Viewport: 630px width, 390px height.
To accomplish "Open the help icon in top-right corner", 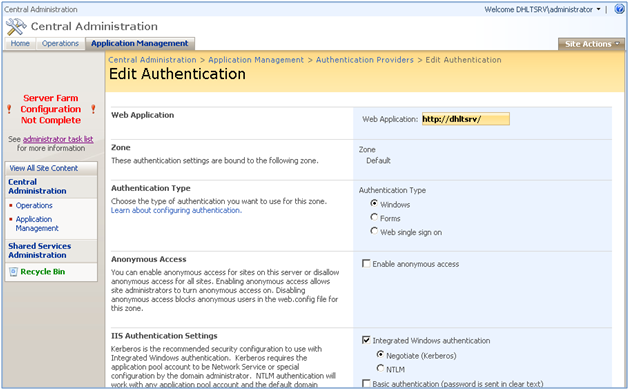I will 619,9.
